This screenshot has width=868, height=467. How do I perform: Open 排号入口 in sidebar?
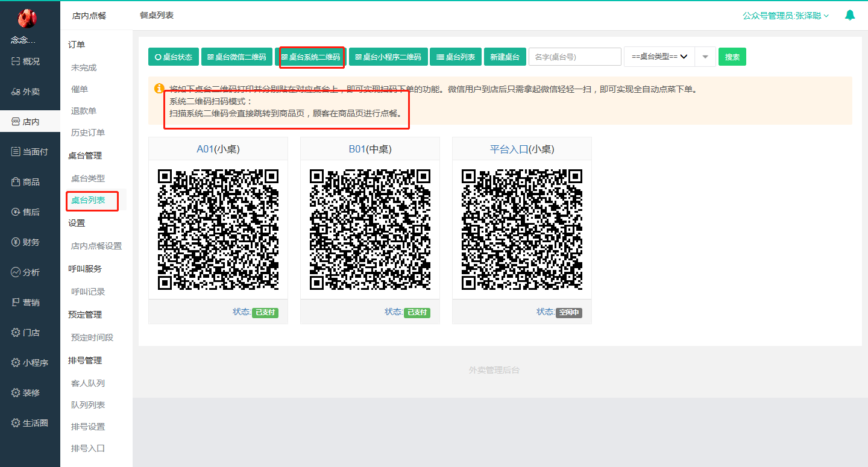(88, 448)
